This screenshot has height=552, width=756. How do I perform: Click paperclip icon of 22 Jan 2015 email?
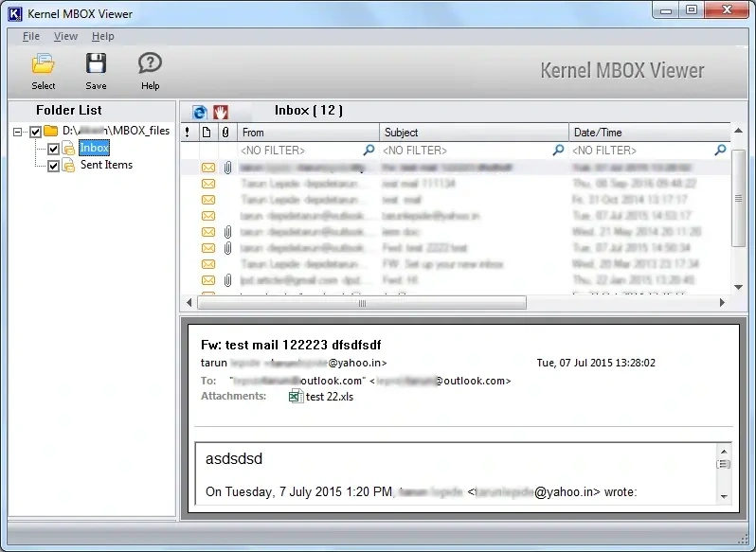click(x=227, y=280)
